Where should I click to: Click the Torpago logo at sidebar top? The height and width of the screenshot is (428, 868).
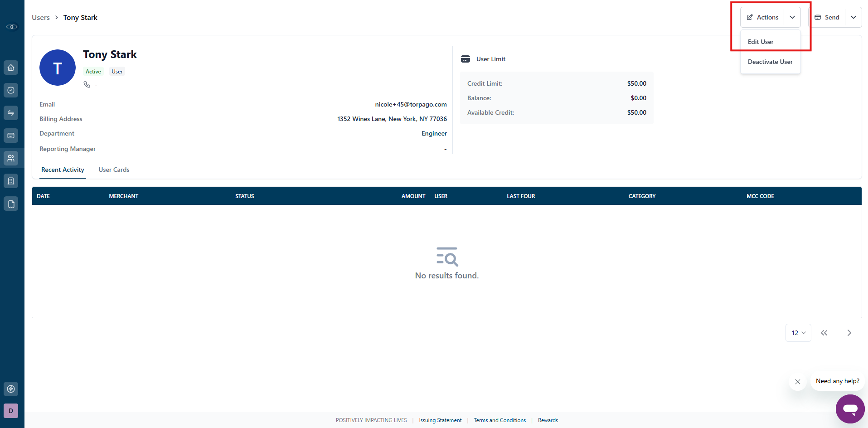(12, 27)
